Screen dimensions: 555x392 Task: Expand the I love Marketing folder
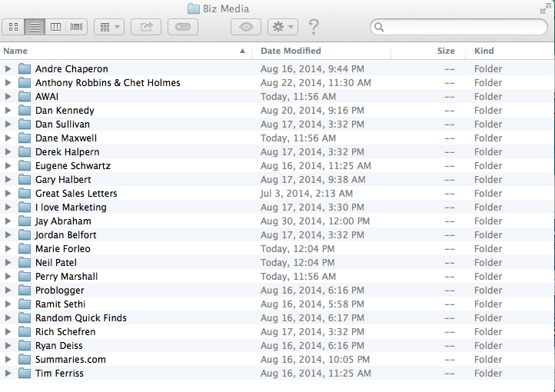coord(8,207)
